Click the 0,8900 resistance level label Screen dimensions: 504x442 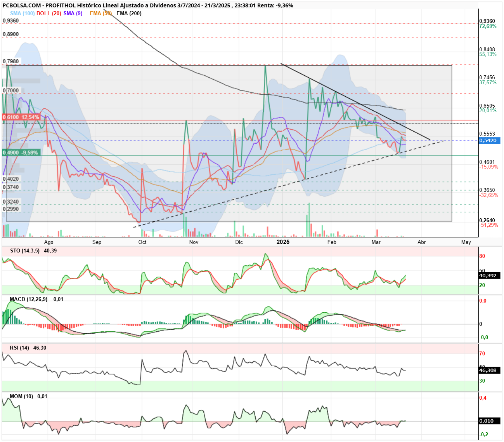point(11,34)
